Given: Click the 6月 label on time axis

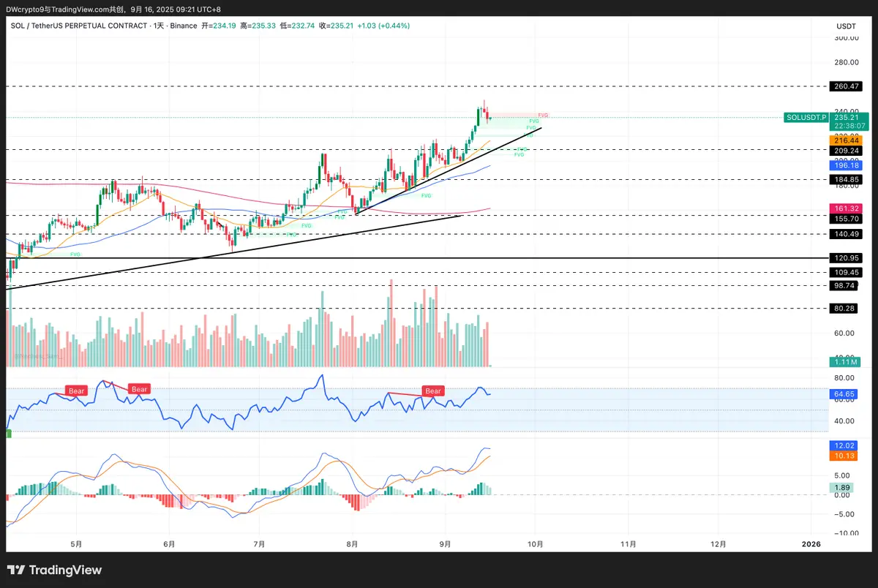Looking at the screenshot, I should (x=169, y=544).
